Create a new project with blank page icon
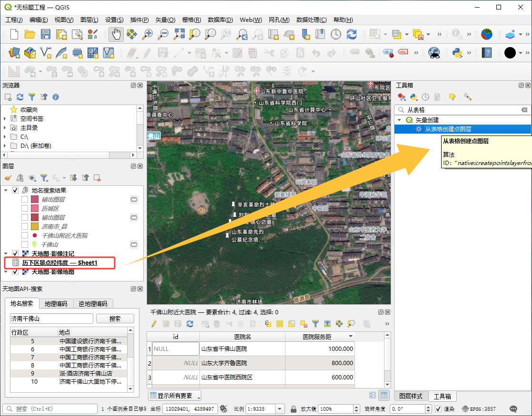This screenshot has height=416, width=532. pos(14,34)
